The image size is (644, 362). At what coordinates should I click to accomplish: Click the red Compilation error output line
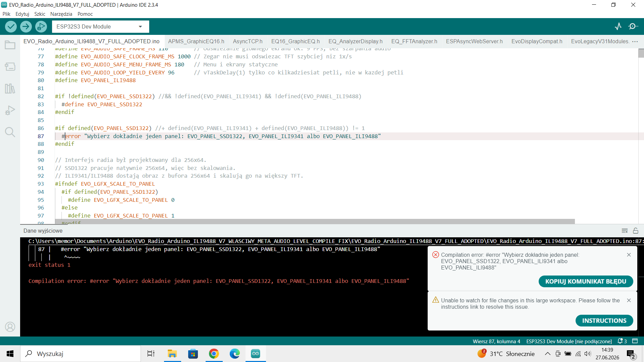pos(219,281)
